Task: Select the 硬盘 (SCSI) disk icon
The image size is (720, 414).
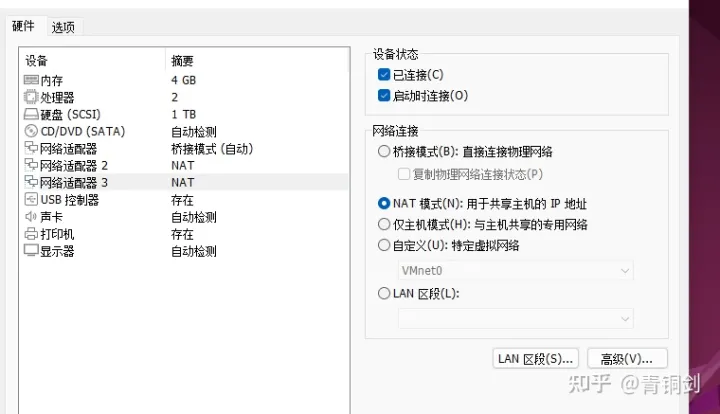Action: click(30, 114)
